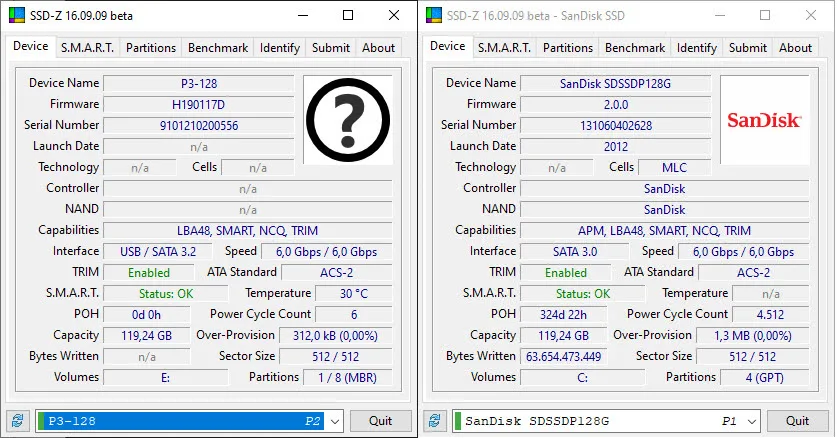Switch to S.M.A.R.T. tab in SanDisk window

(504, 47)
